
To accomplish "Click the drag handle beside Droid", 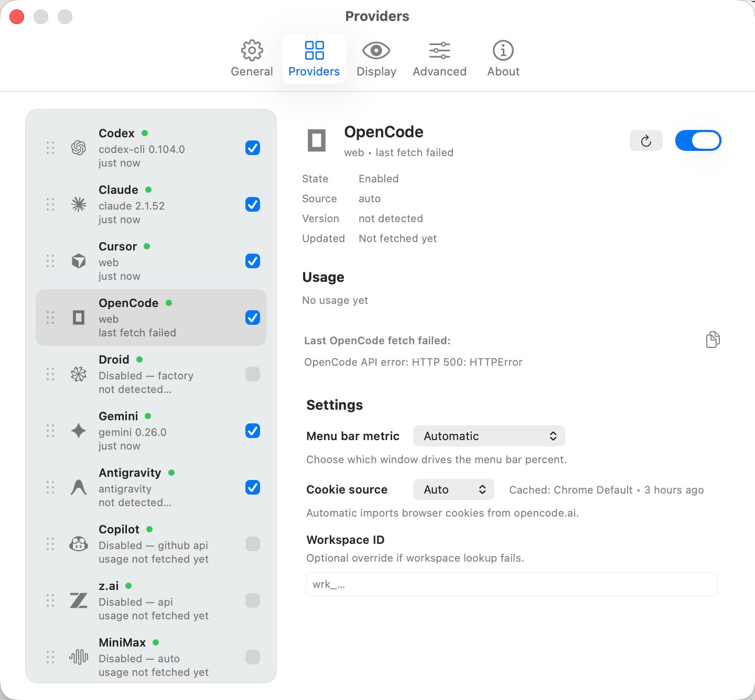I will point(50,374).
